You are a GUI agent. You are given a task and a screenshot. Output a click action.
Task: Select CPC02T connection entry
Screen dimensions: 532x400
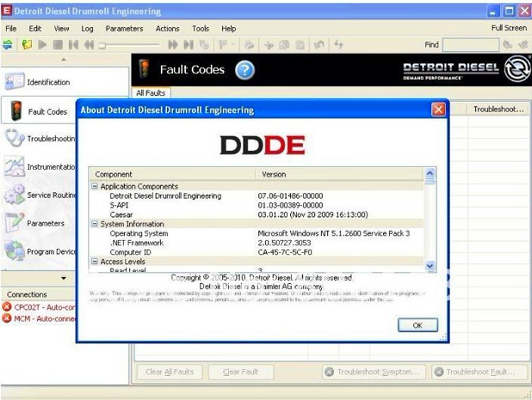coord(39,307)
